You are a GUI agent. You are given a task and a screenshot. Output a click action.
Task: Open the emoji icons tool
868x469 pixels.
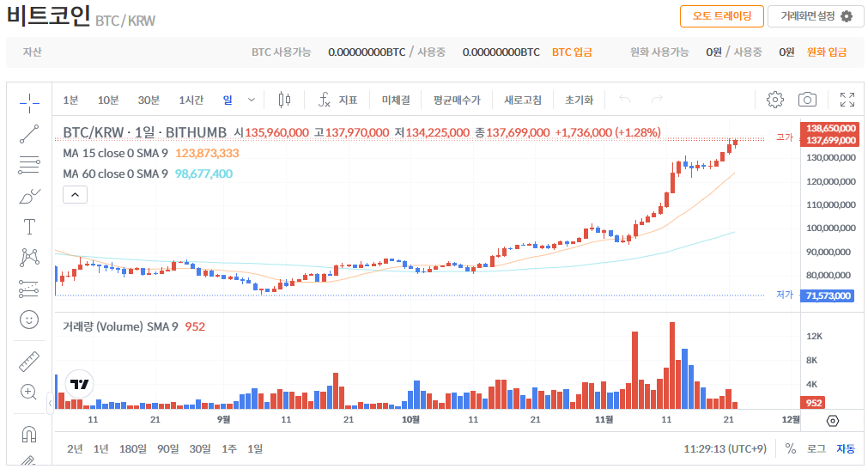tap(29, 320)
